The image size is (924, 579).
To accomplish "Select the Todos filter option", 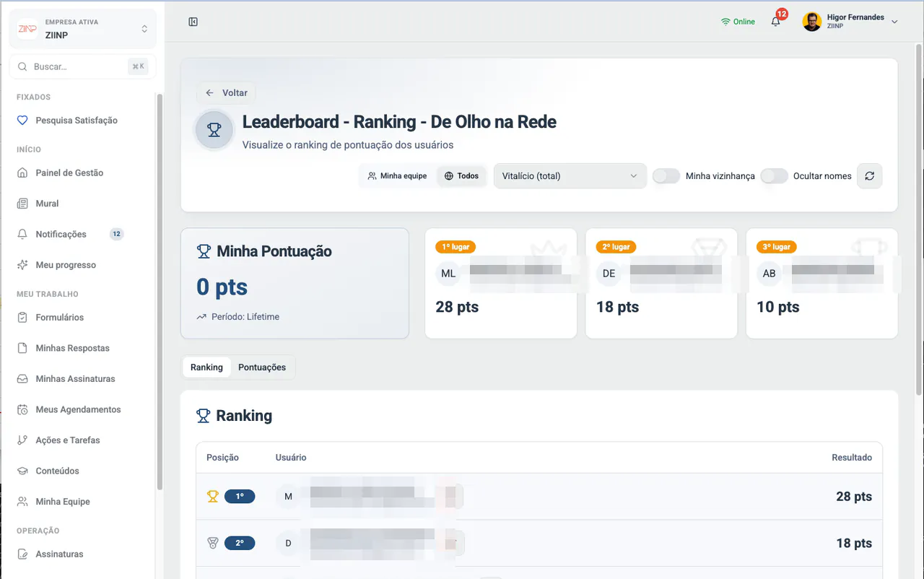I will tap(461, 175).
